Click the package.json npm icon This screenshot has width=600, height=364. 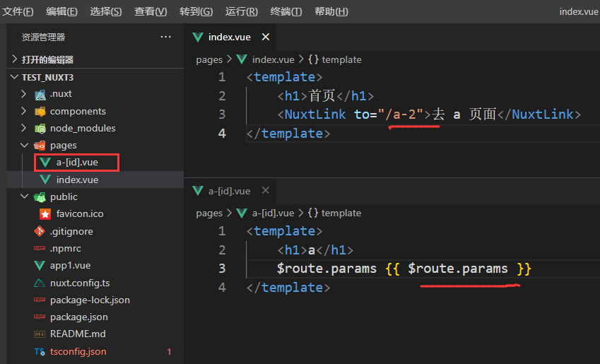40,317
